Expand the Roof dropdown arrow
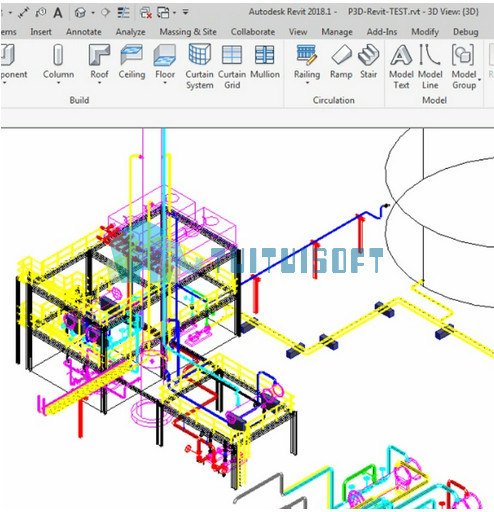 (x=99, y=83)
